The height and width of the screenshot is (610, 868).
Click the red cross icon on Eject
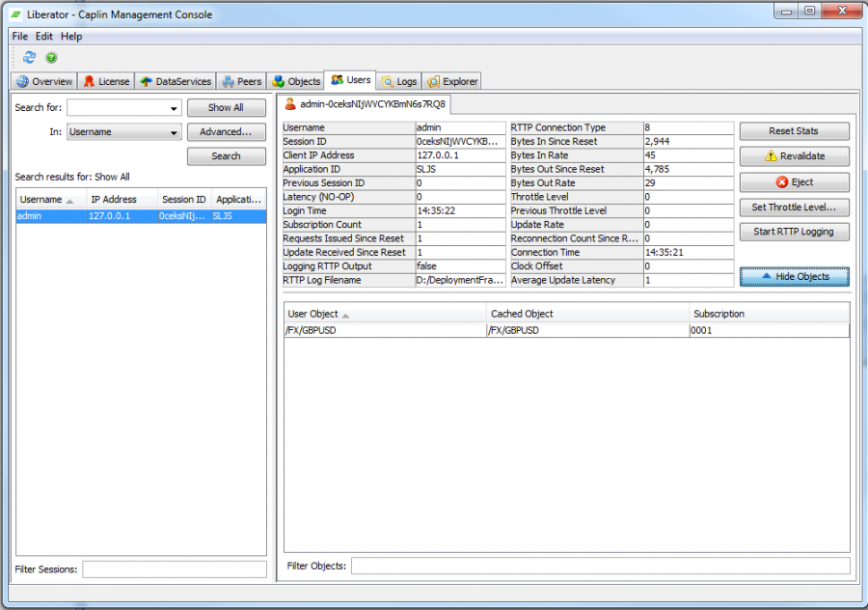tap(781, 181)
